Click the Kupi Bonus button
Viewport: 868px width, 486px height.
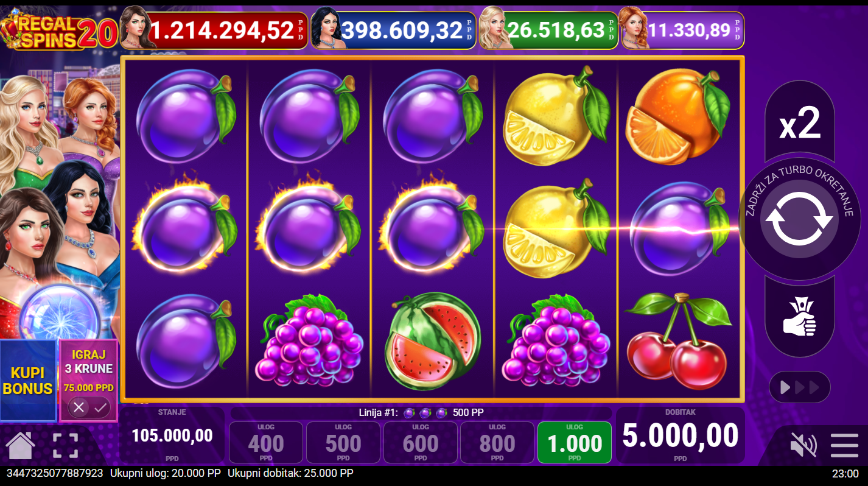27,381
